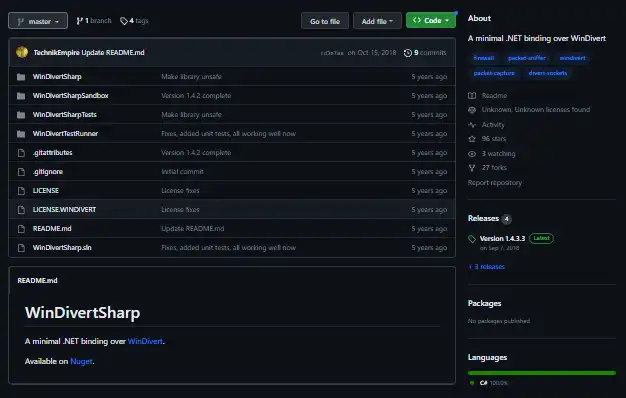Select the firewall topic tag
This screenshot has width=626, height=398.
[484, 58]
